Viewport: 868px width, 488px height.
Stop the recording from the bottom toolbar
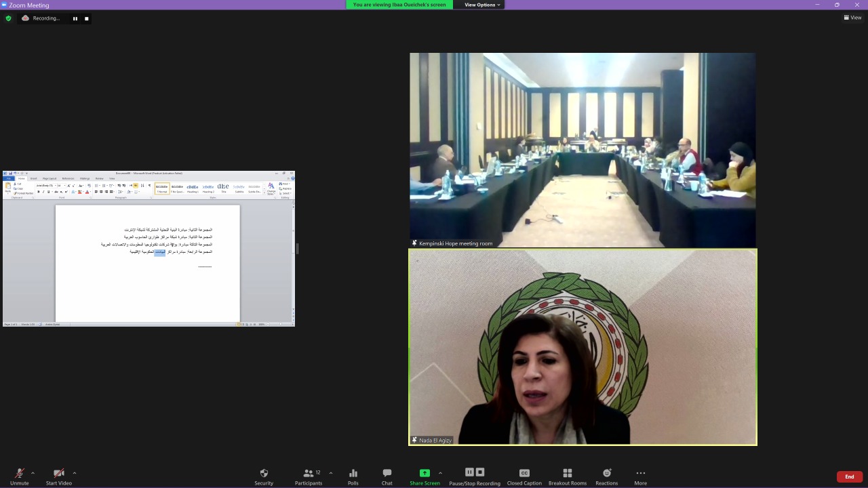[x=480, y=472]
